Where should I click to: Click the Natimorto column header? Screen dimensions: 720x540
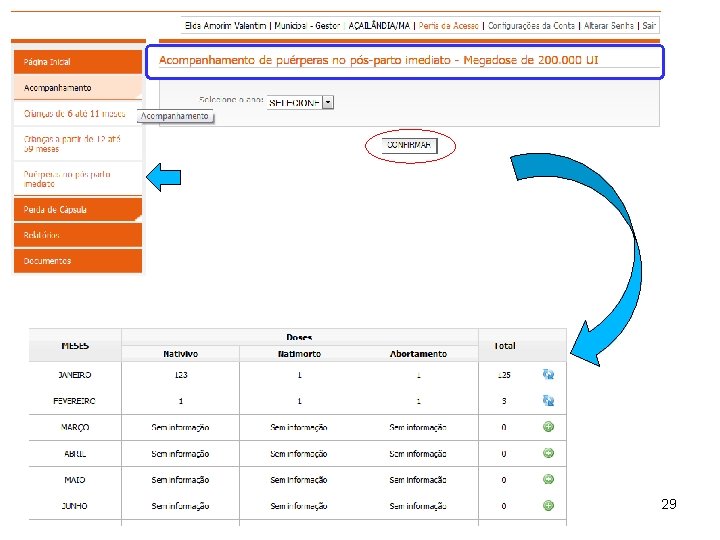299,354
